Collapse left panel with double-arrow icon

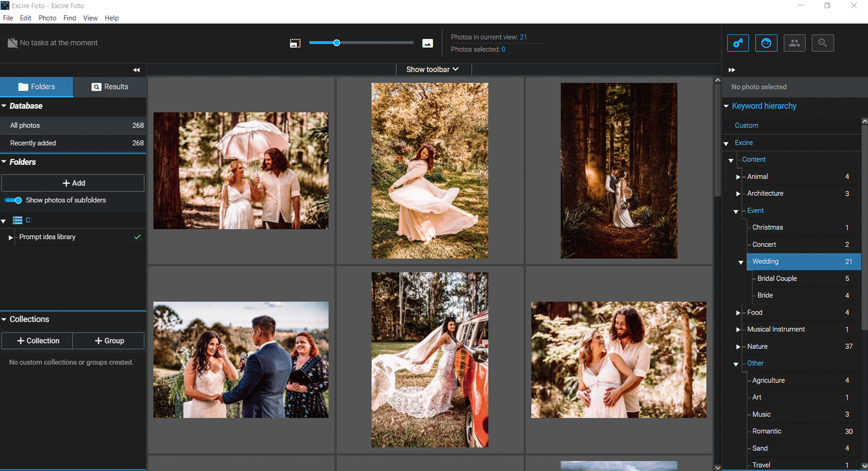point(136,70)
